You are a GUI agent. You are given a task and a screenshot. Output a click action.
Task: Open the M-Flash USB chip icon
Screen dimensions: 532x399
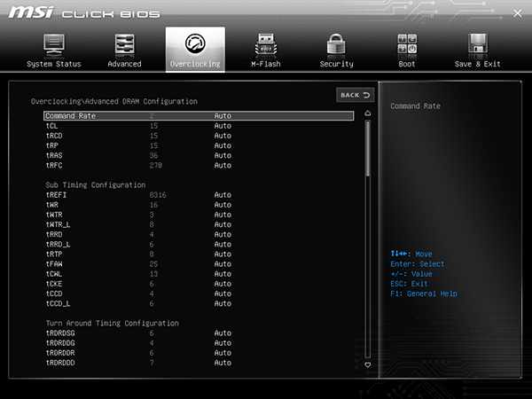click(266, 44)
